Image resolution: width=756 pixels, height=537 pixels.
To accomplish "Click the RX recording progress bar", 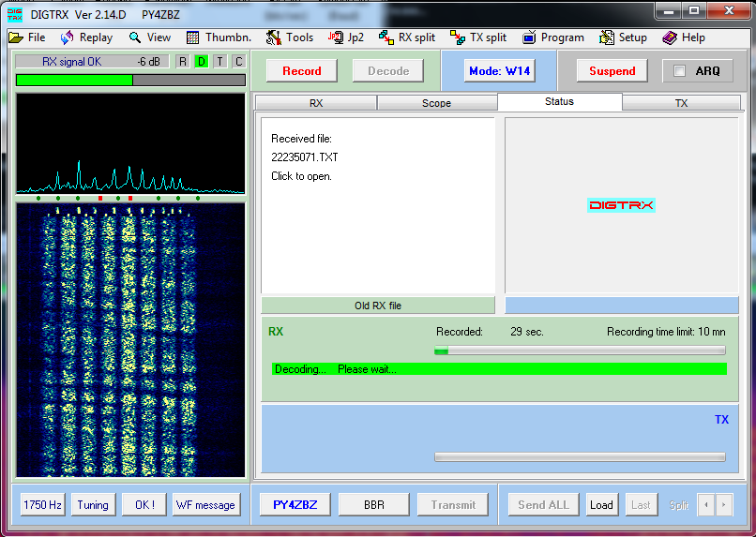I will (x=580, y=351).
